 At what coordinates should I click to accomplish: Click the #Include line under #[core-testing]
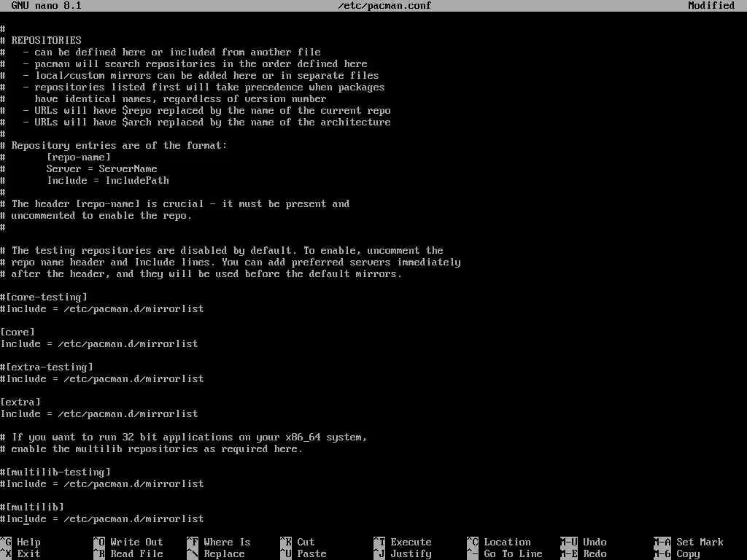tap(102, 309)
